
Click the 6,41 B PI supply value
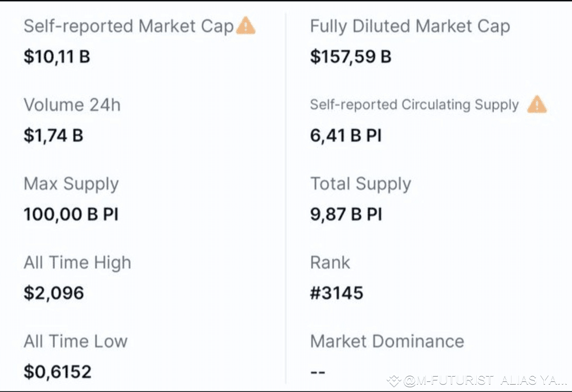(x=345, y=135)
